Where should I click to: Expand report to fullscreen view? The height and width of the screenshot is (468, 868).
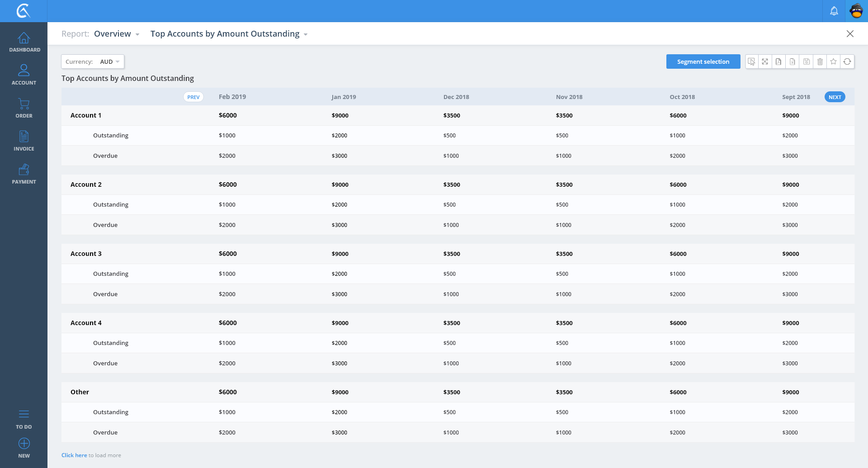[x=765, y=61]
